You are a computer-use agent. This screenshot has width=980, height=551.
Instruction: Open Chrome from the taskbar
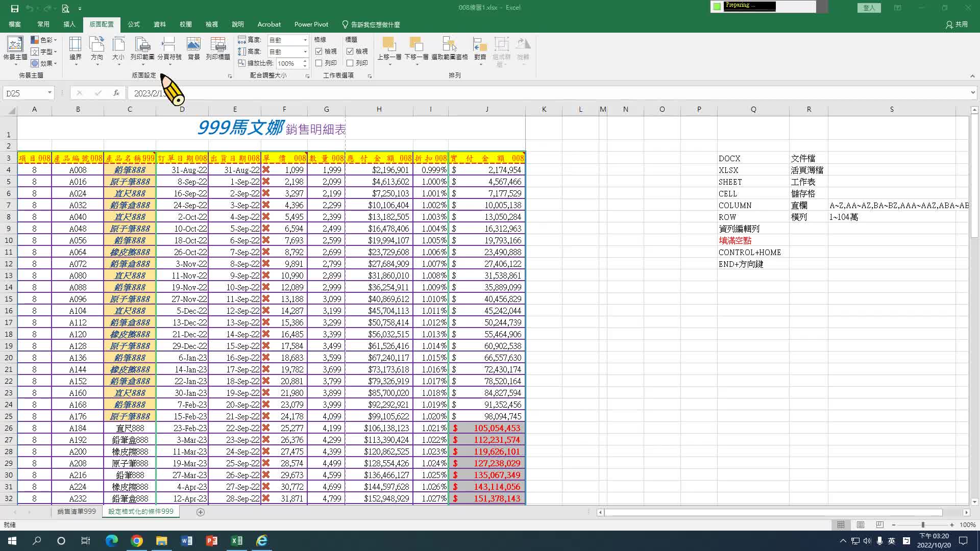[x=136, y=541]
